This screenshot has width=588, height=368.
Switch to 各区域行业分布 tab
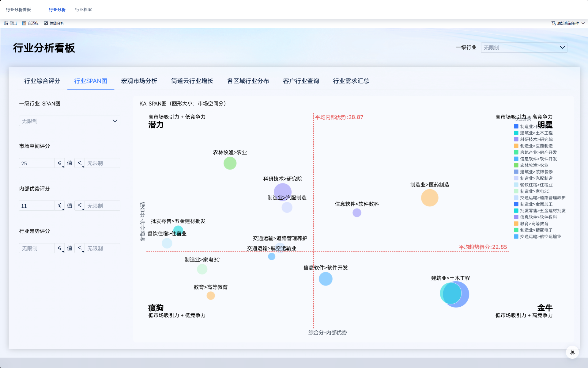tap(248, 81)
